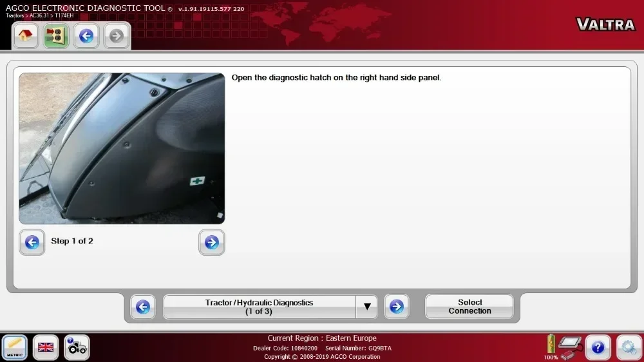Click the diagnostic hatch photo thumbnail
644x362 pixels.
coord(122,148)
